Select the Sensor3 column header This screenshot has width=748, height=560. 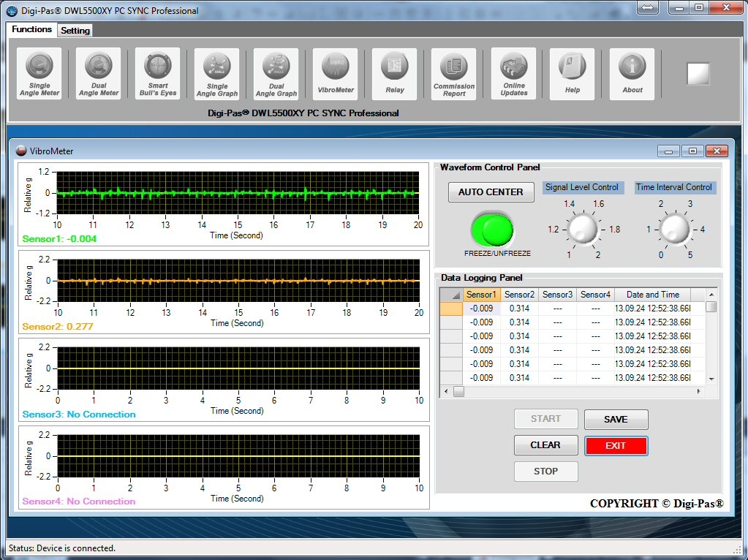click(x=557, y=295)
